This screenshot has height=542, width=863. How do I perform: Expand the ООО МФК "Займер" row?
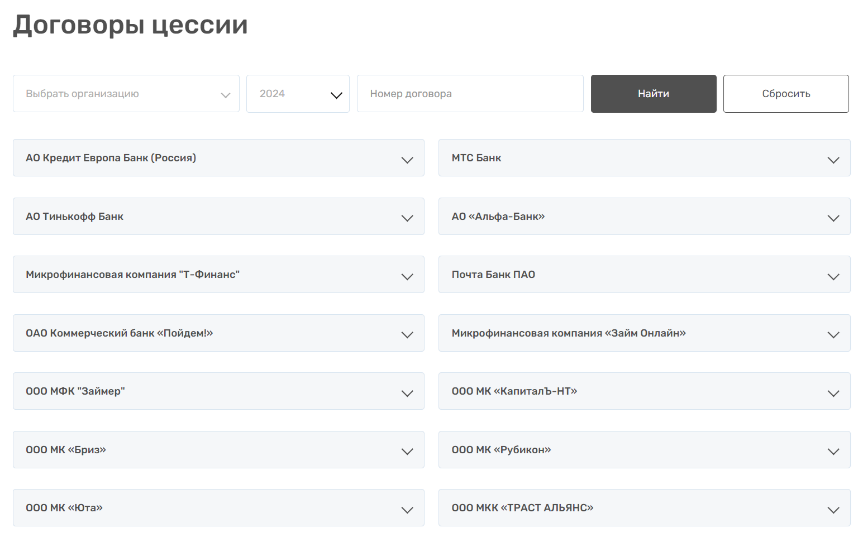pos(218,391)
